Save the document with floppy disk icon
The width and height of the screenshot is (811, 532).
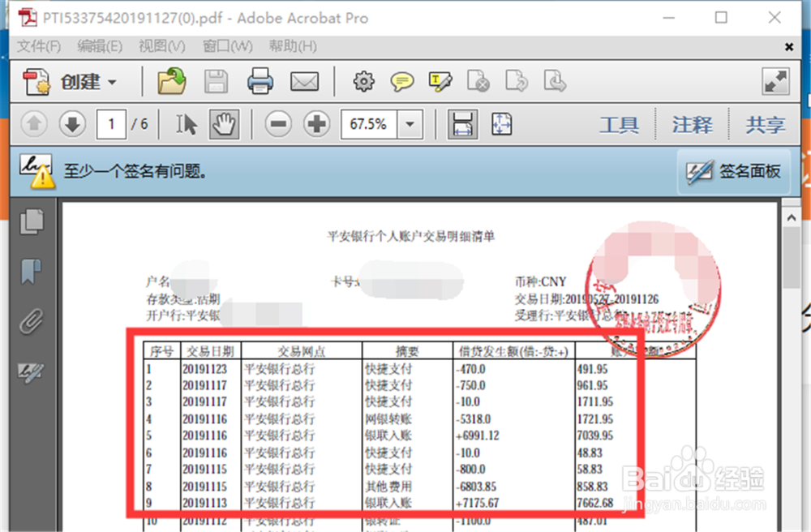tap(217, 82)
